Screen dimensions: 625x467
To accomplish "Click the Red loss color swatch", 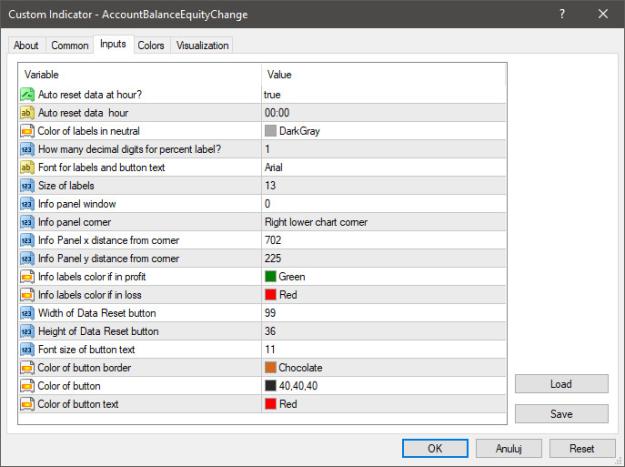I will (x=271, y=294).
